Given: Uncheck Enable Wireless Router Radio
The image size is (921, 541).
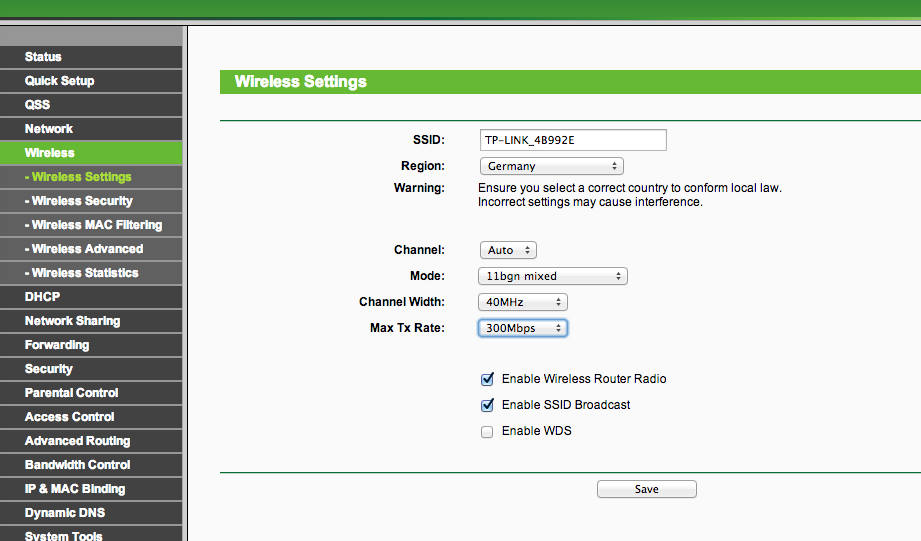Looking at the screenshot, I should pyautogui.click(x=487, y=379).
